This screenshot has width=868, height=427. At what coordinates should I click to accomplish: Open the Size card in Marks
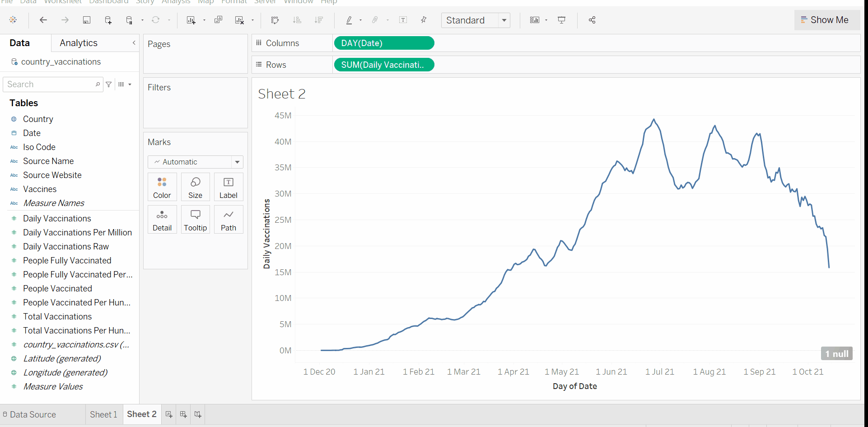pyautogui.click(x=195, y=187)
